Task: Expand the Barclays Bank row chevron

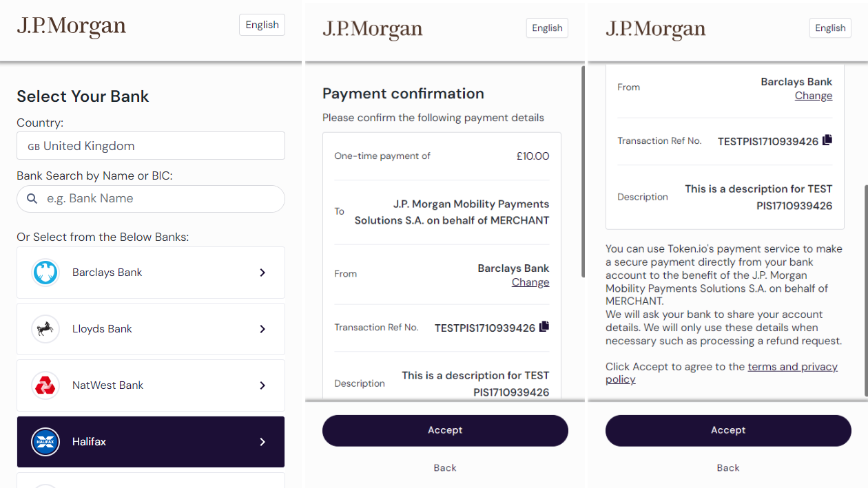Action: pyautogui.click(x=262, y=273)
